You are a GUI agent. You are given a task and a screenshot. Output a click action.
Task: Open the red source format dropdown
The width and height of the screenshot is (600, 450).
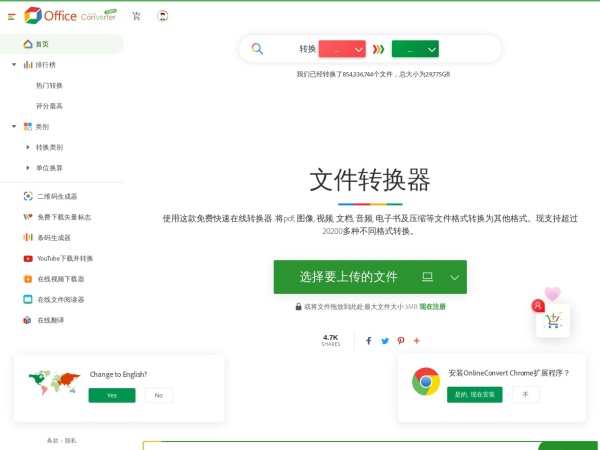click(x=341, y=49)
